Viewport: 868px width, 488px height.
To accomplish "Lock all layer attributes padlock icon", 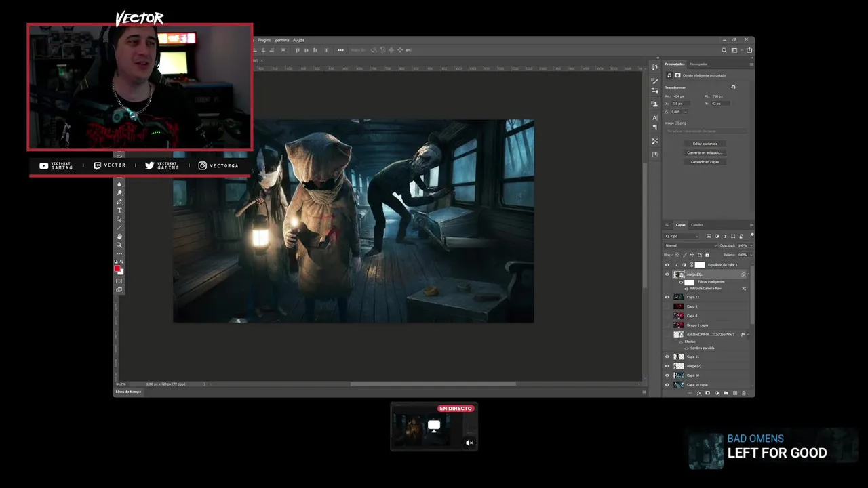I will coord(707,255).
